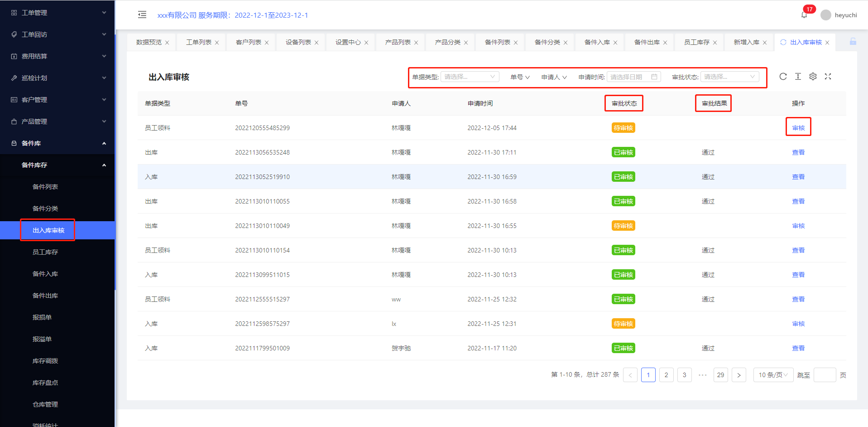Click the 跳至 page number input
The width and height of the screenshot is (868, 427).
825,375
